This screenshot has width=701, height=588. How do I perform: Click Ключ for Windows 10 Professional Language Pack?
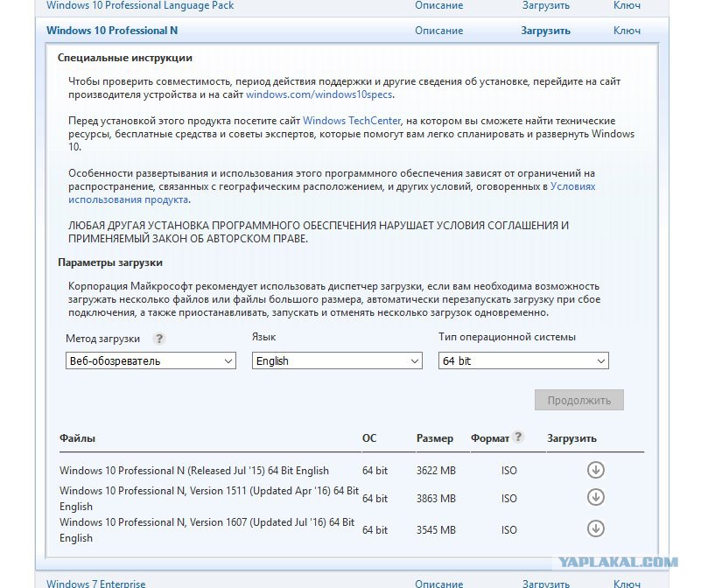[627, 5]
